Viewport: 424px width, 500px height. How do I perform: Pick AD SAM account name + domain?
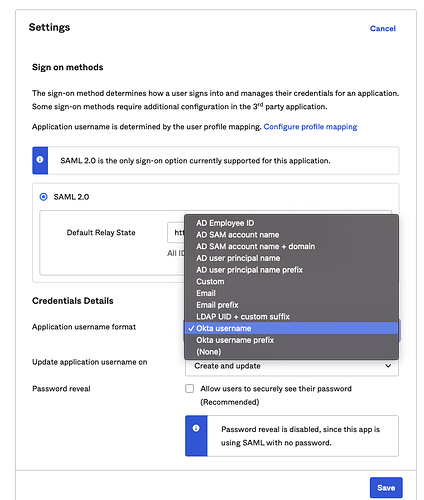pyautogui.click(x=291, y=246)
